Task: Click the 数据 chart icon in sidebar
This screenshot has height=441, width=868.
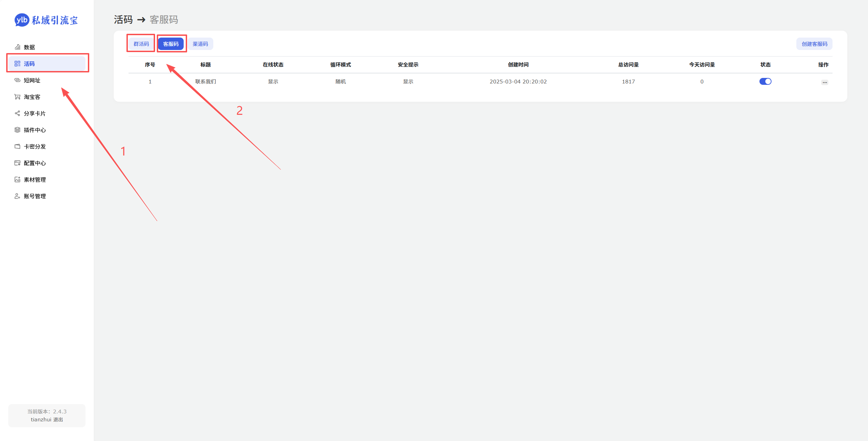Action: [x=17, y=47]
